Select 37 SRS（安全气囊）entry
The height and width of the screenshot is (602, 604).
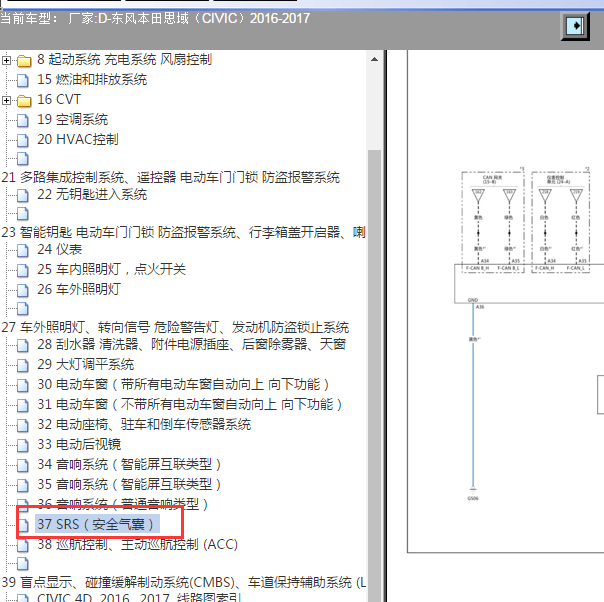point(97,525)
